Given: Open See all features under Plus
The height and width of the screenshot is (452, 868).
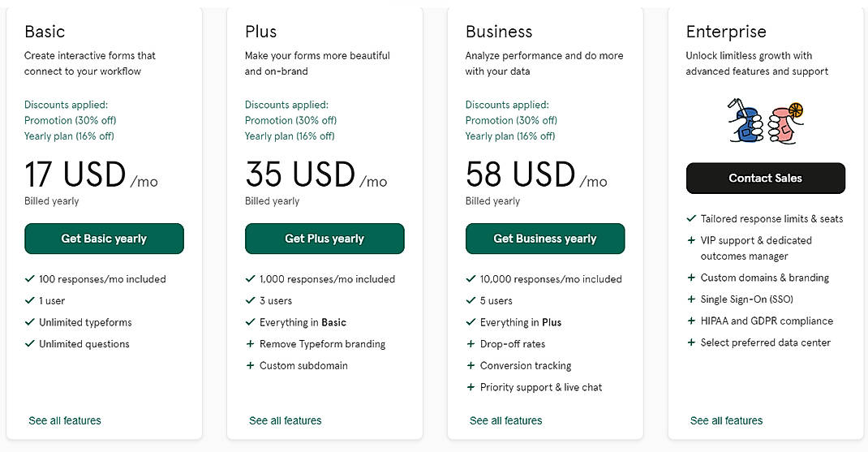Looking at the screenshot, I should point(286,420).
